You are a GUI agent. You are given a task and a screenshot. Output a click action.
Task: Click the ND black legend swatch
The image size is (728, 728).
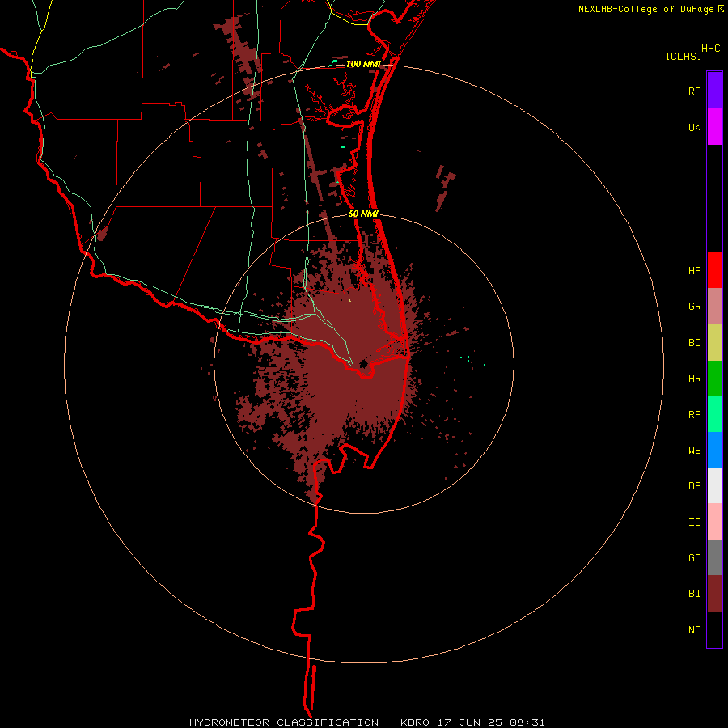click(714, 629)
